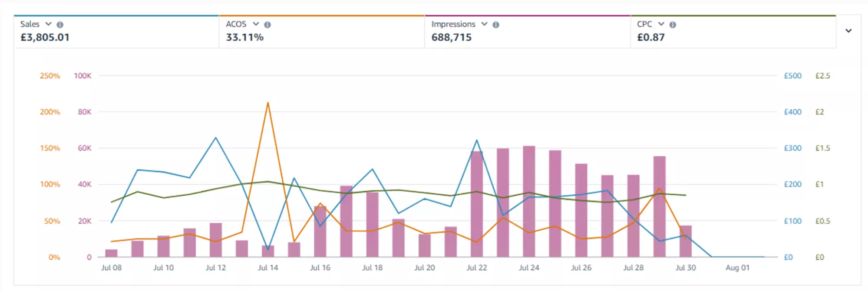Screen dimensions: 868x291
Task: Click the info icon next to CPC
Action: click(x=673, y=25)
